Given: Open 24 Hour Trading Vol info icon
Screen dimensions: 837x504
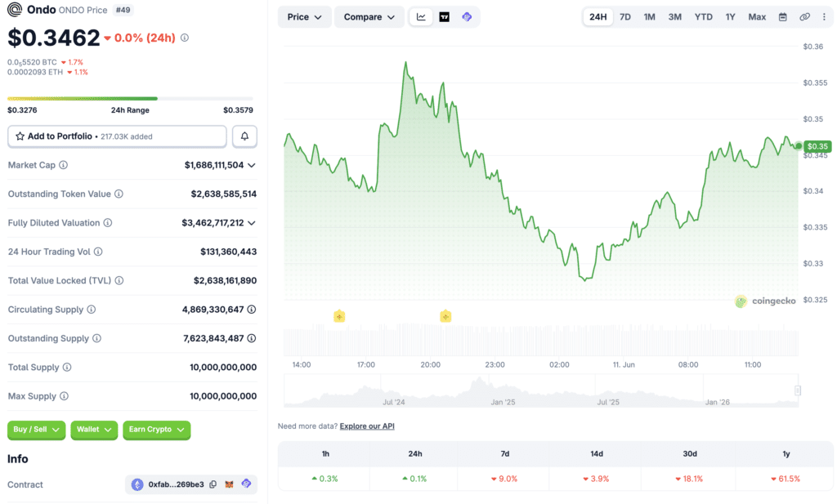Looking at the screenshot, I should (98, 252).
